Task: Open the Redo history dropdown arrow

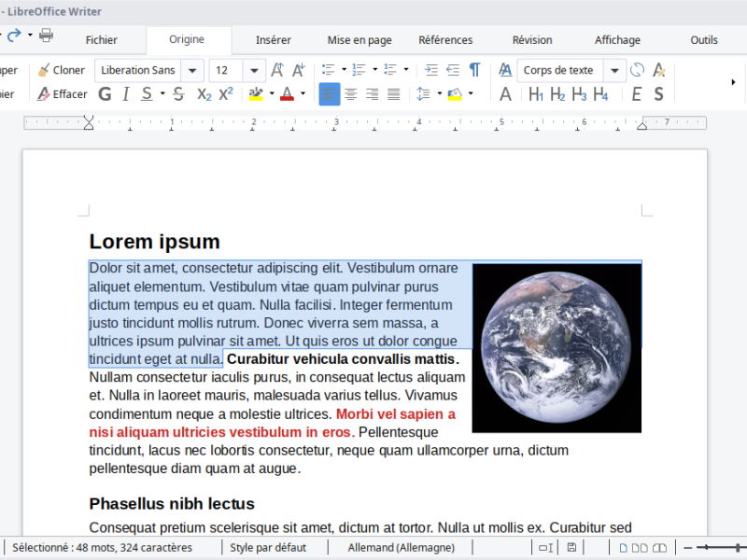Action: point(30,35)
